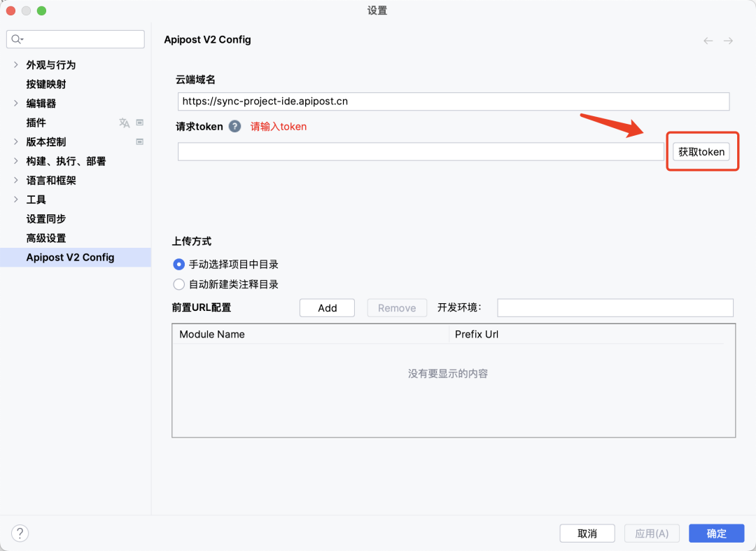Click the Add button for URL config

point(327,308)
